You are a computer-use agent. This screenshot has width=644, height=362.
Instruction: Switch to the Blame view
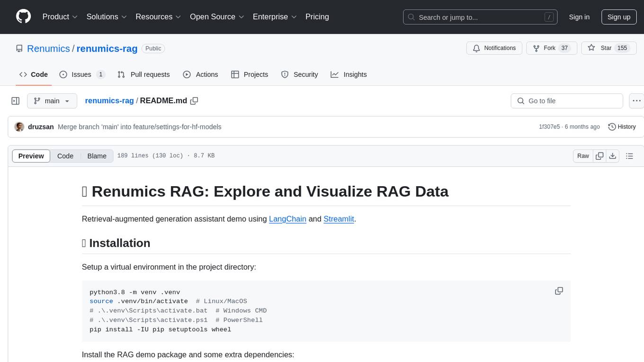pos(97,156)
